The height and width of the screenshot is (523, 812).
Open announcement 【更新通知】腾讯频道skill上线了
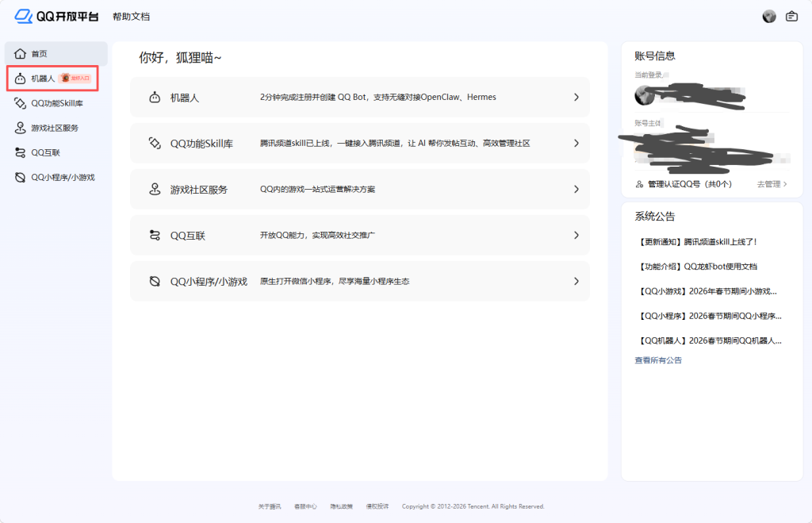pyautogui.click(x=696, y=242)
